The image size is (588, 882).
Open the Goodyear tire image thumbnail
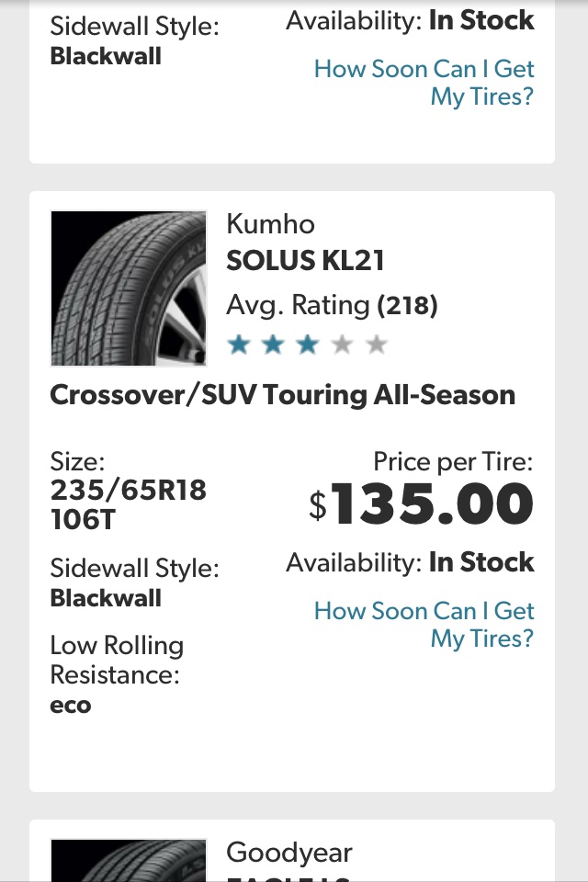tap(129, 861)
